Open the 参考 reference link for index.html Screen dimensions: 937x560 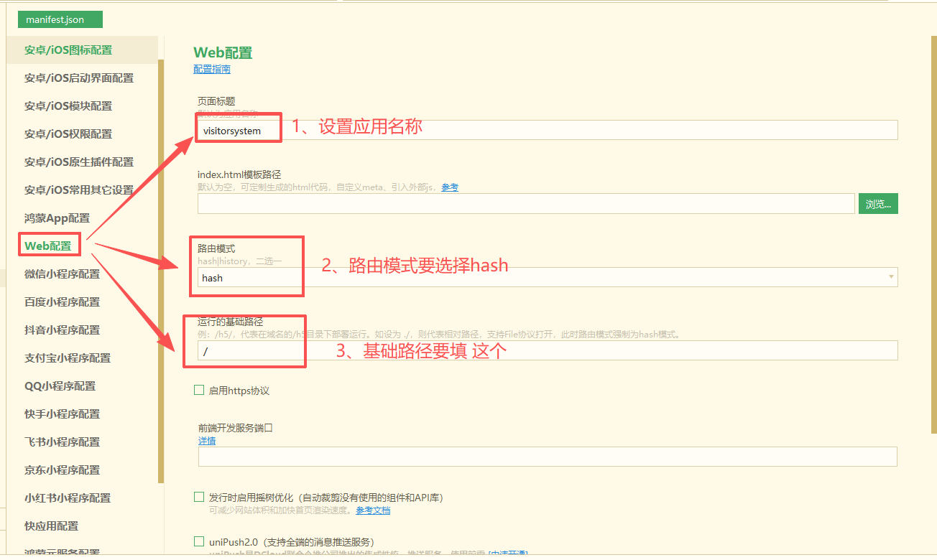point(449,187)
